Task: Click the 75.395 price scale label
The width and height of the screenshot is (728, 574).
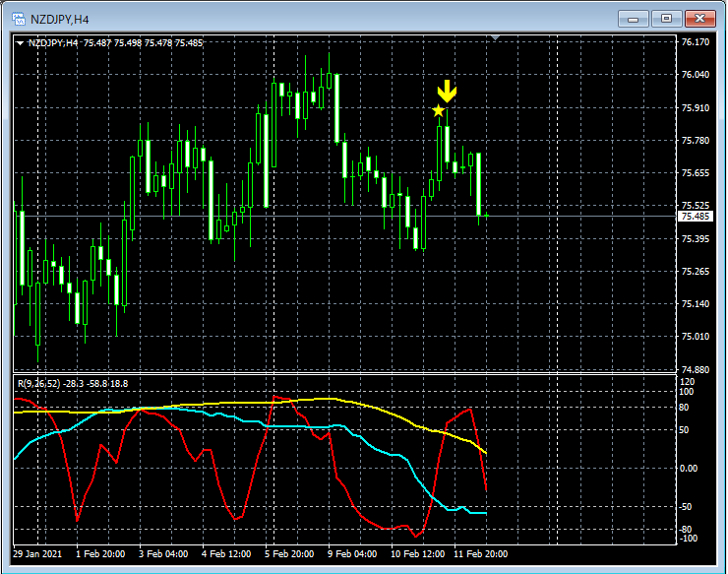Action: point(695,239)
